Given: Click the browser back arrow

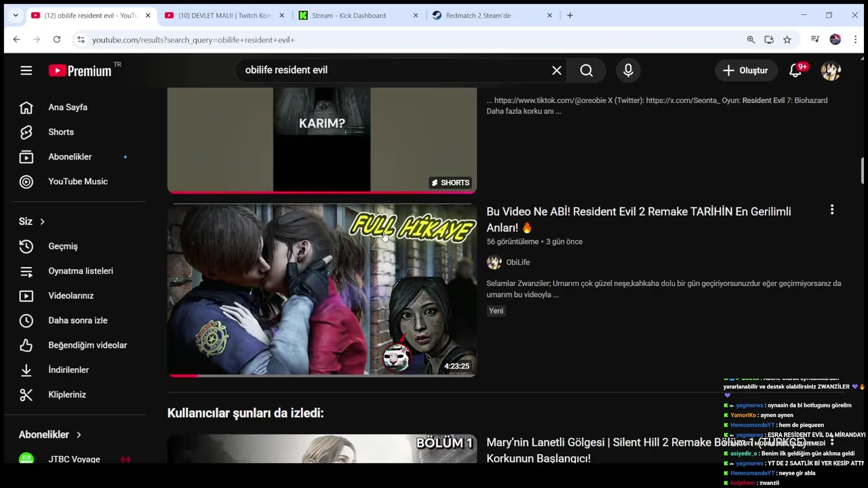Looking at the screenshot, I should pyautogui.click(x=16, y=39).
